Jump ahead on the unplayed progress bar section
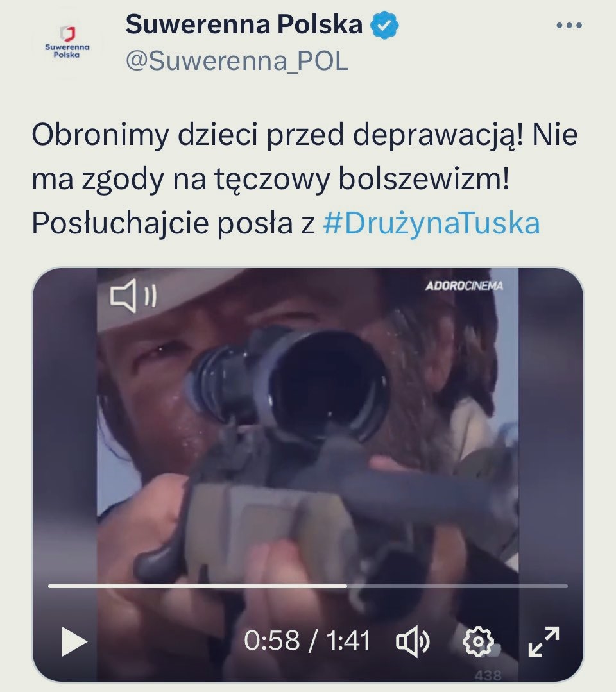Image resolution: width=616 pixels, height=692 pixels. [x=457, y=586]
